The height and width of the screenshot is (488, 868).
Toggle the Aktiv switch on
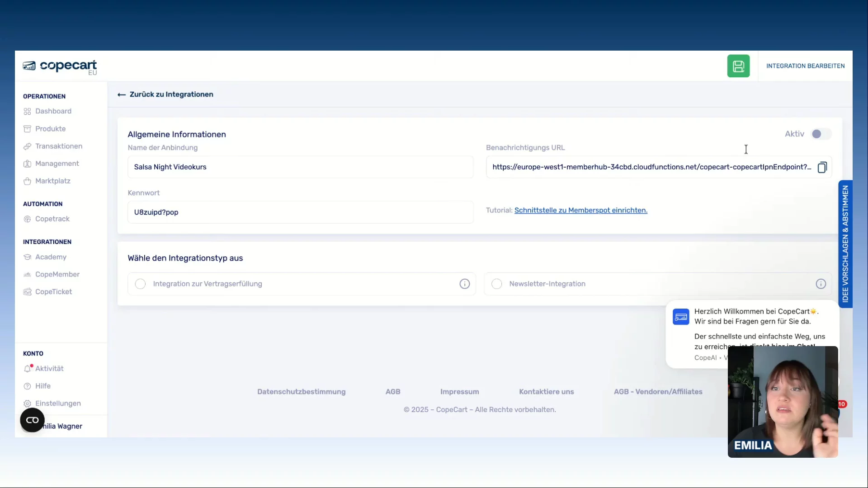(821, 134)
